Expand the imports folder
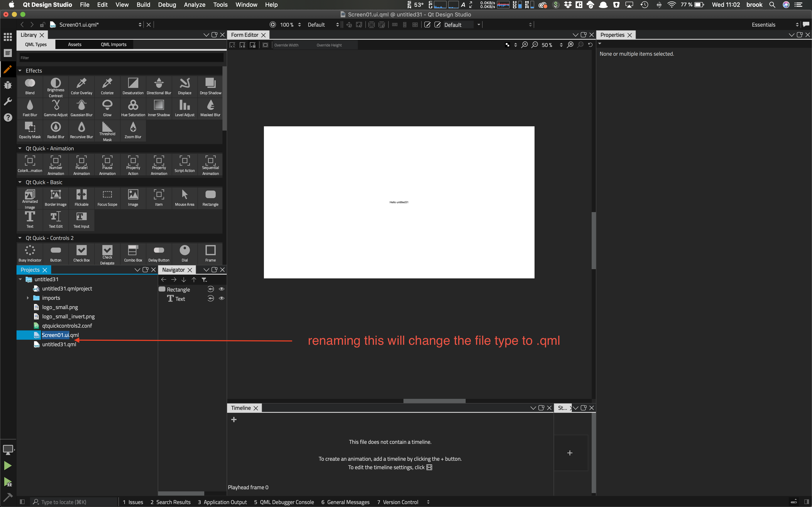812x507 pixels. click(x=28, y=298)
